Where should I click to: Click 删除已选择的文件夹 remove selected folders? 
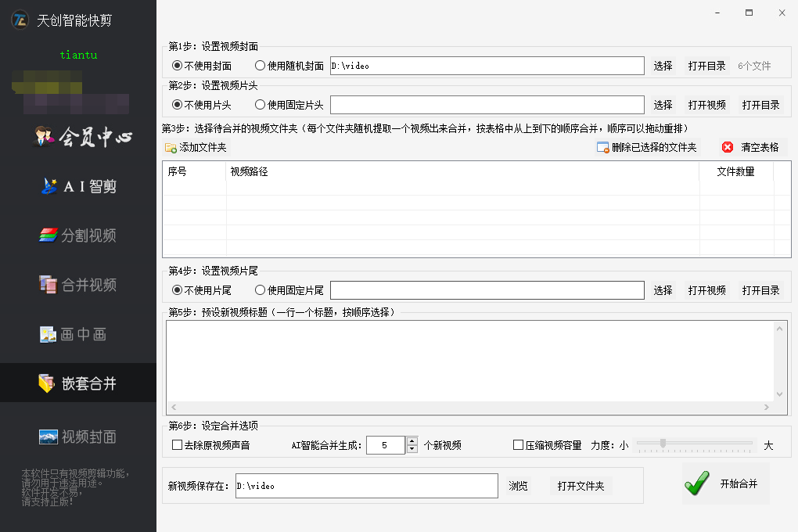[x=646, y=147]
